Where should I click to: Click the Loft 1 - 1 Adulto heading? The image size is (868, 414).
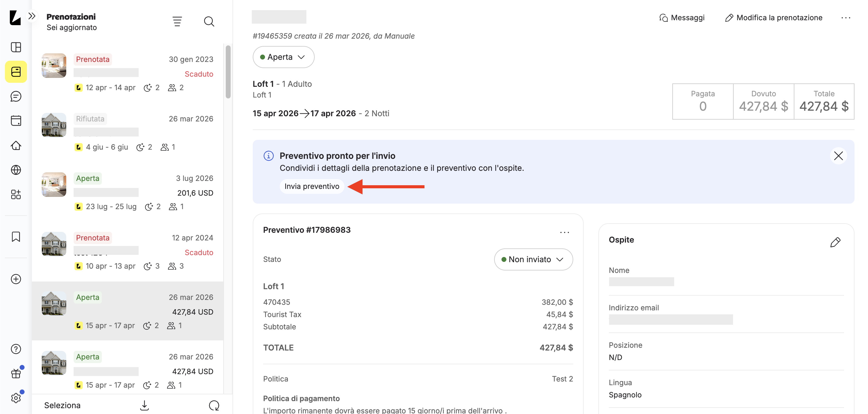pyautogui.click(x=282, y=84)
